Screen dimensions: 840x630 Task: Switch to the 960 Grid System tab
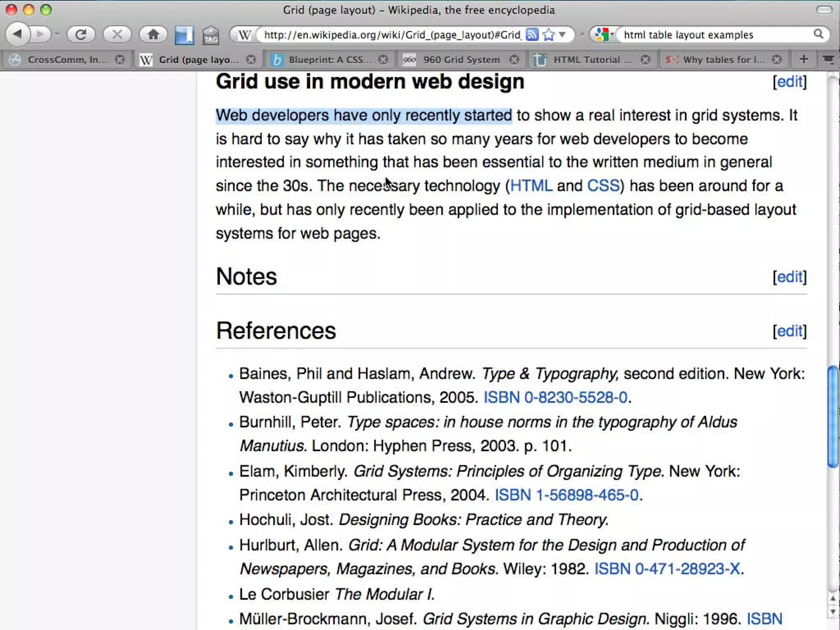coord(461,60)
